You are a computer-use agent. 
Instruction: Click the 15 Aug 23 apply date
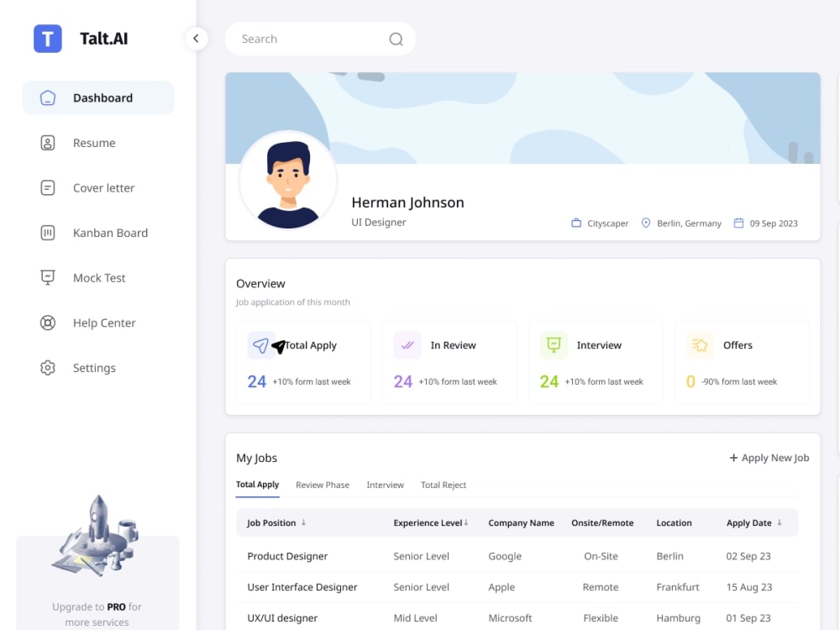tap(749, 587)
